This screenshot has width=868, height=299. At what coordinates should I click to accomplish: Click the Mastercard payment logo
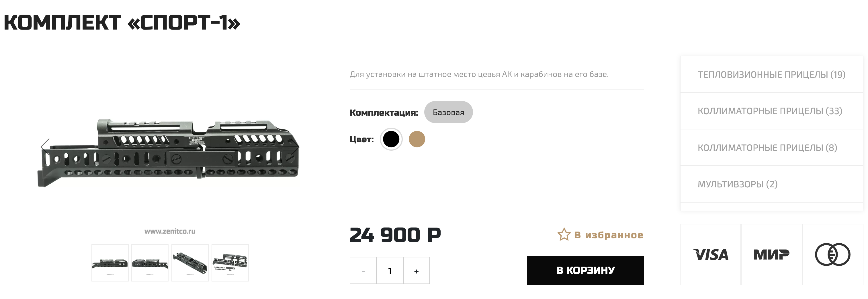(832, 255)
